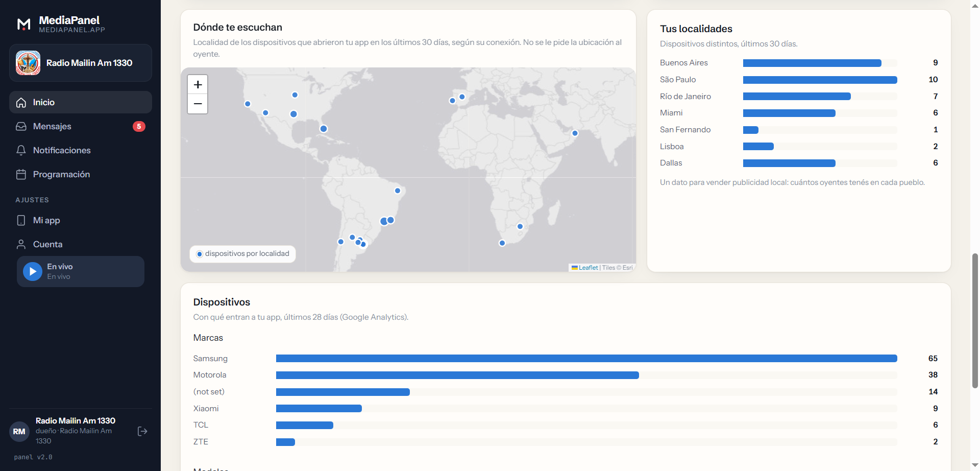This screenshot has width=980, height=471.
Task: Select the 'Xiaomi' brand label
Action: click(206, 409)
